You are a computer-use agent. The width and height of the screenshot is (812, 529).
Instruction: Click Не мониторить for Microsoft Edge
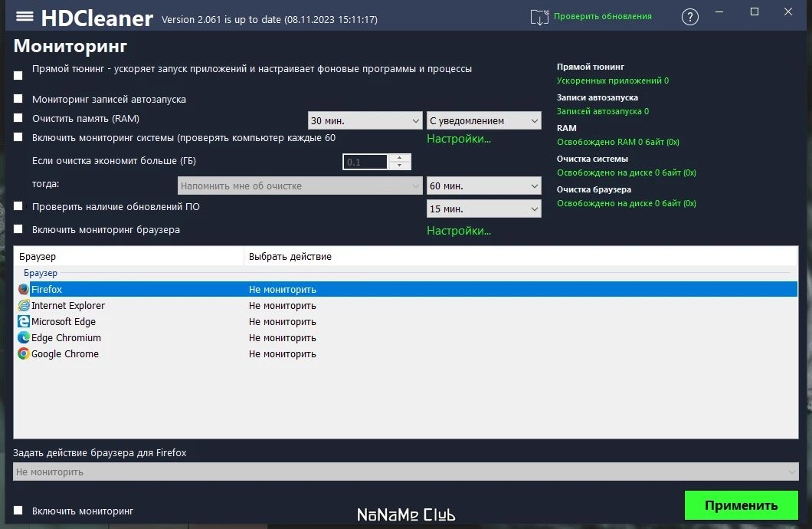pos(282,322)
